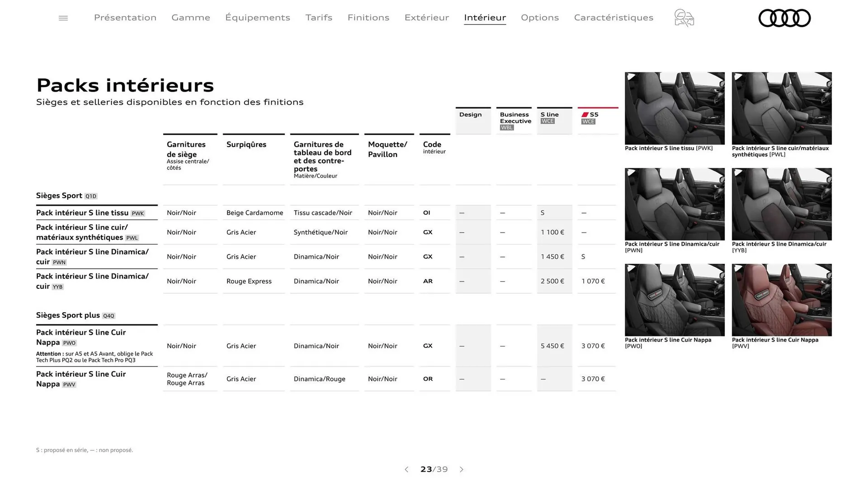Go to the previous page with the left arrow

[406, 469]
